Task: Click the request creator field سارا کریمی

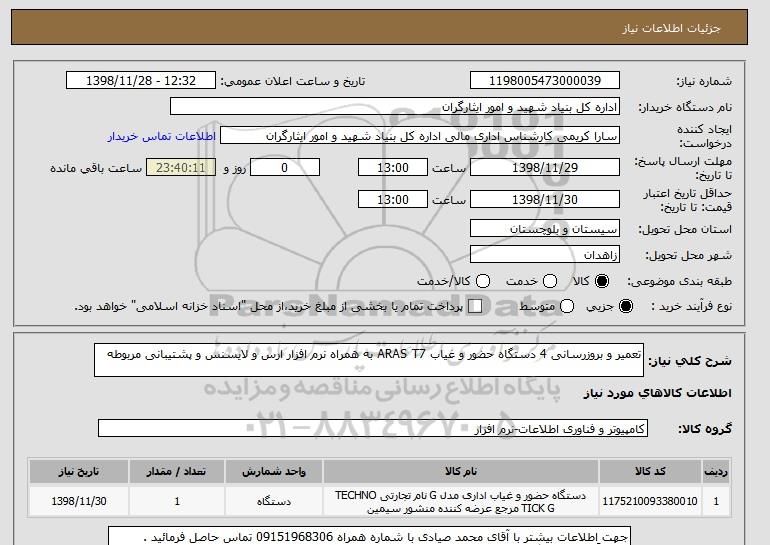Action: point(420,136)
